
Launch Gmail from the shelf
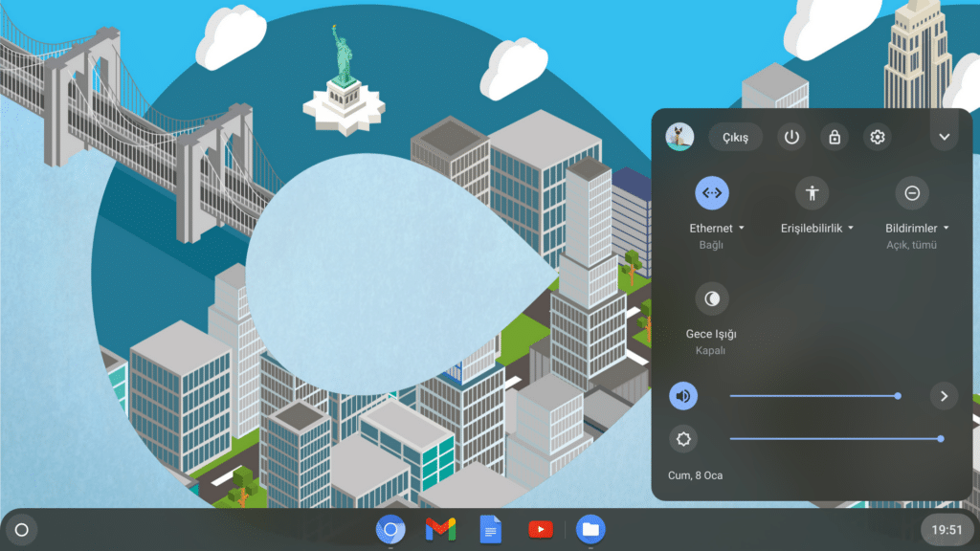tap(440, 530)
